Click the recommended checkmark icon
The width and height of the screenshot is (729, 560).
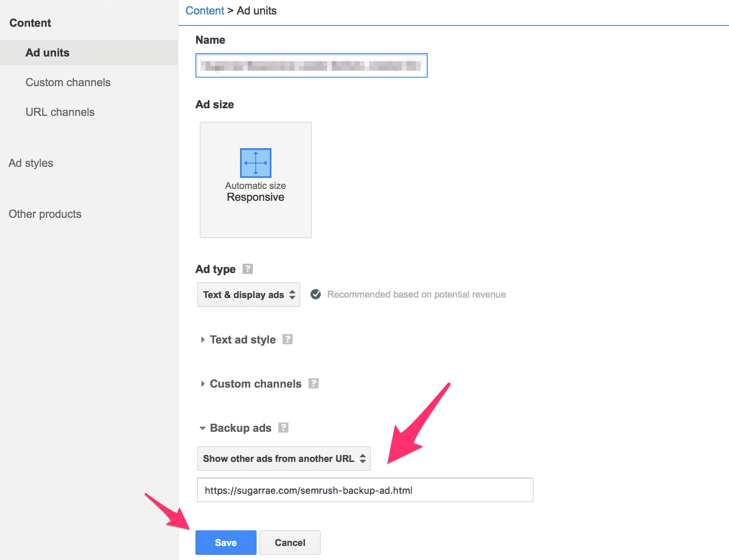coord(316,294)
